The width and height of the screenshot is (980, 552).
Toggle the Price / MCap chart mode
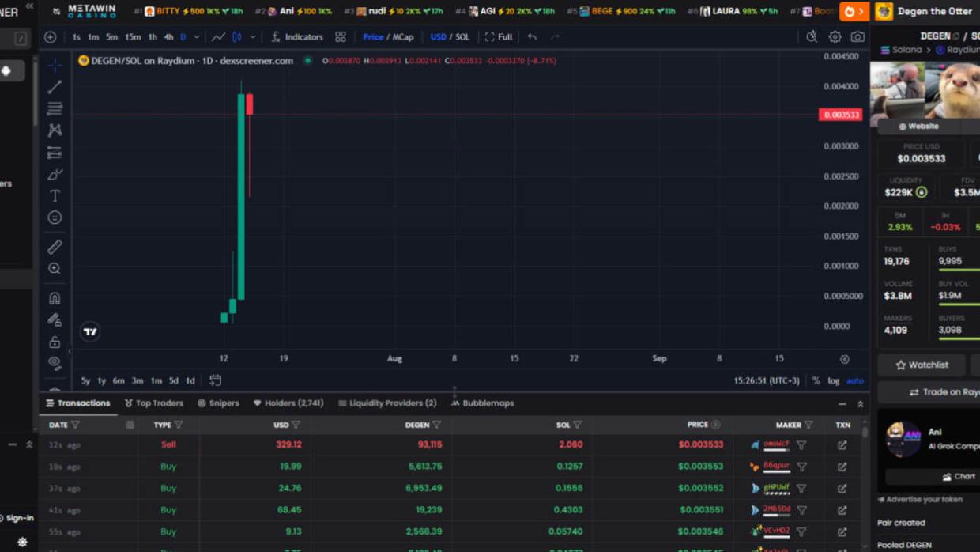click(388, 37)
